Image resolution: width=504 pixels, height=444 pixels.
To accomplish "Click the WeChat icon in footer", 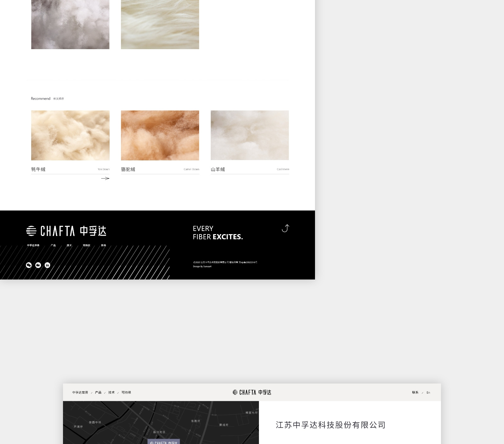I will (x=29, y=265).
